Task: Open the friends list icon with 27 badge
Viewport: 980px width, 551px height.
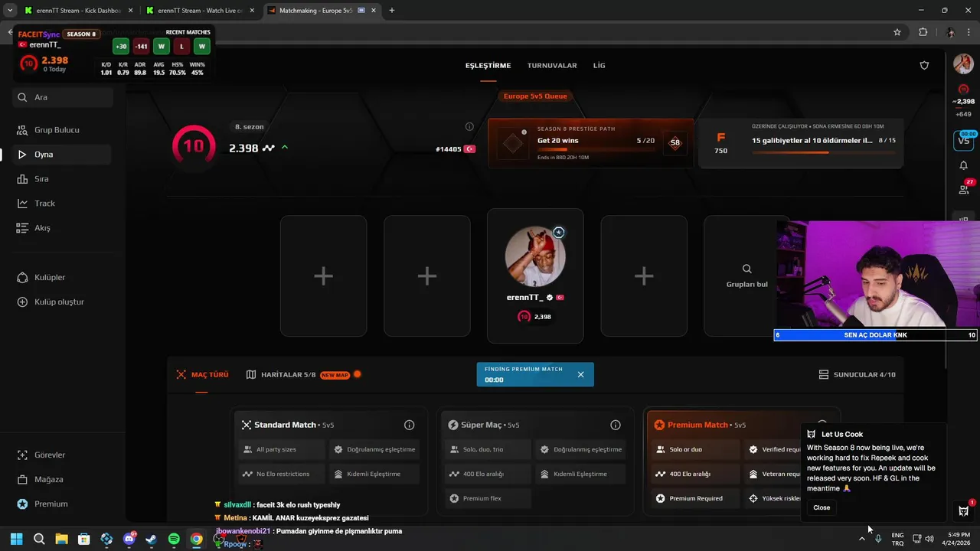Action: (965, 188)
